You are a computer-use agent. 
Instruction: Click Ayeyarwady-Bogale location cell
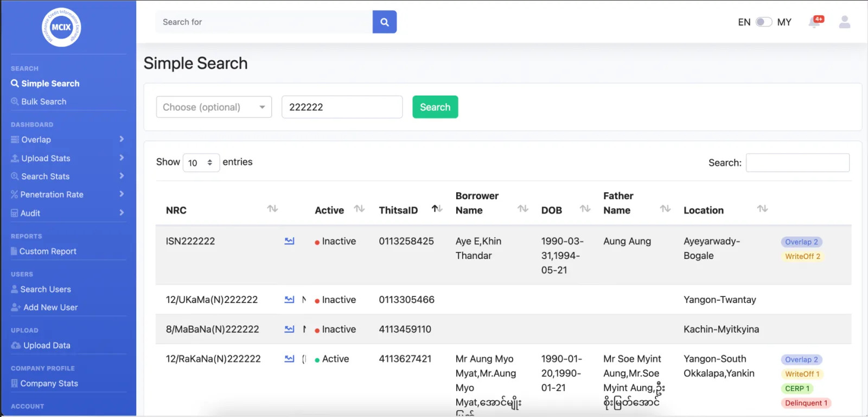tap(712, 248)
